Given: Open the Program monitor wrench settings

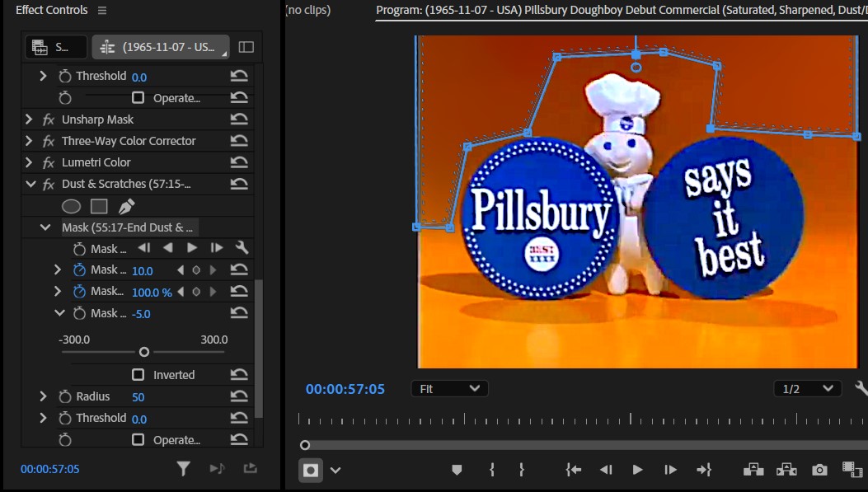Looking at the screenshot, I should click(861, 388).
